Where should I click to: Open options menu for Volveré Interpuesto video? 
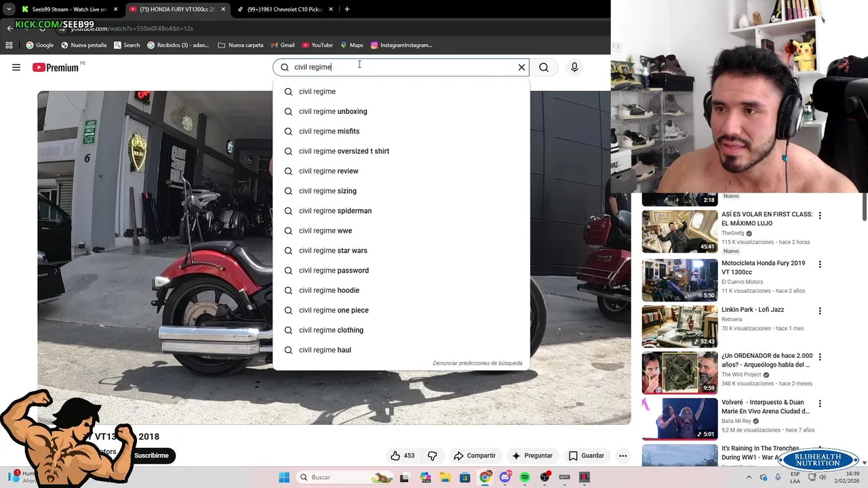(820, 404)
